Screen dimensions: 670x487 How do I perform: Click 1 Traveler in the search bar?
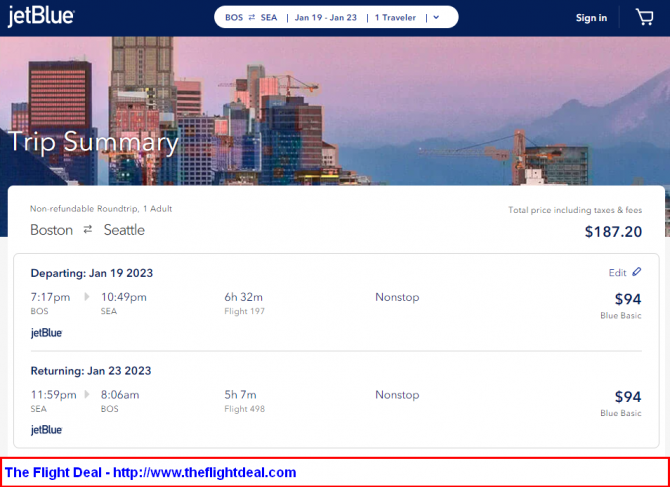pos(395,18)
